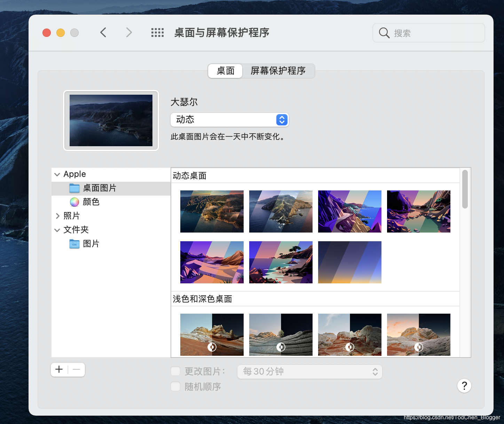Image resolution: width=504 pixels, height=424 pixels.
Task: Open the 图片 folder under 文件夹
Action: [74, 244]
